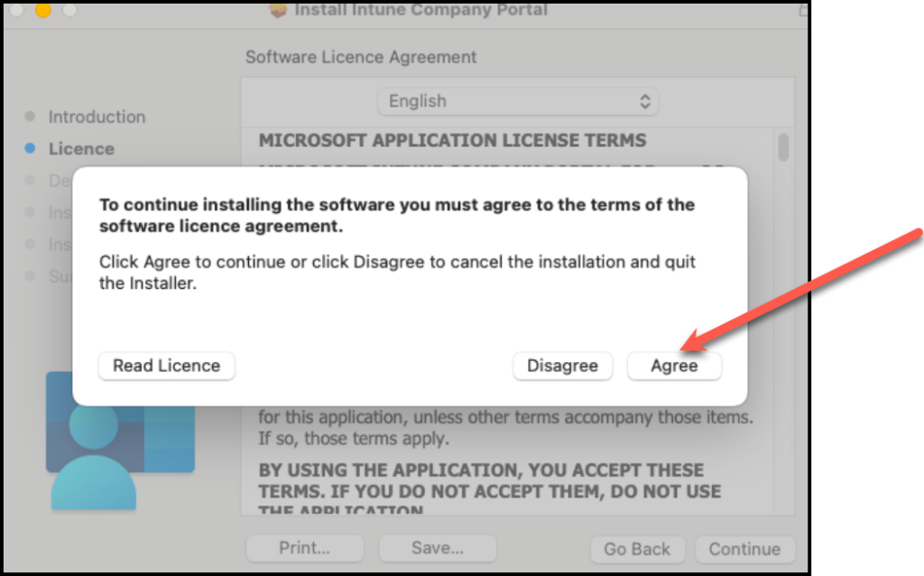Click the Software Licence Agreement label

coord(361,57)
